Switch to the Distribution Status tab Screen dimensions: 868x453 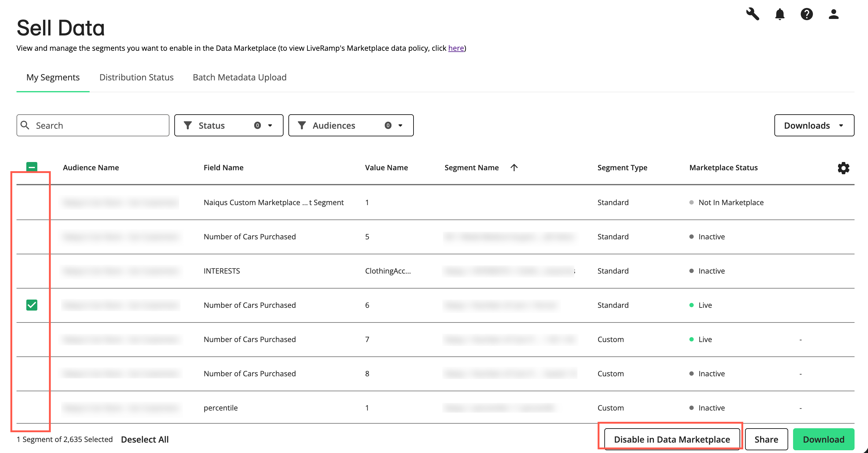(x=136, y=77)
